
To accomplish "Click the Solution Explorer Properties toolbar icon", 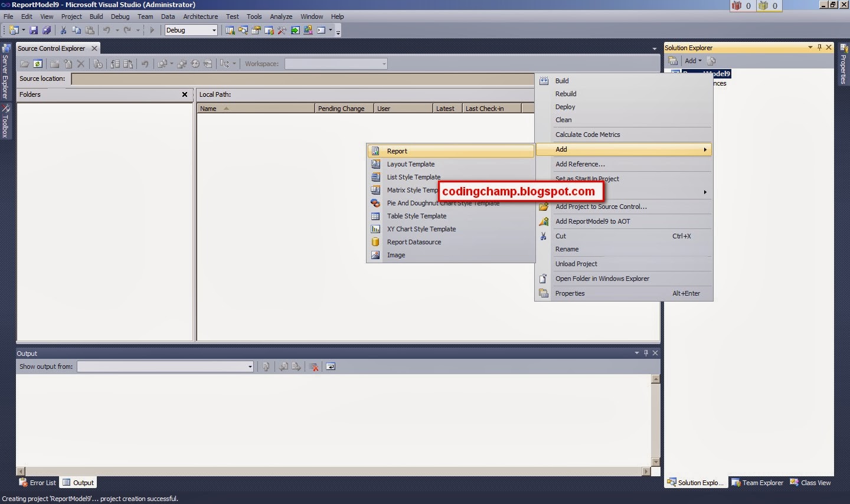I will coord(672,61).
